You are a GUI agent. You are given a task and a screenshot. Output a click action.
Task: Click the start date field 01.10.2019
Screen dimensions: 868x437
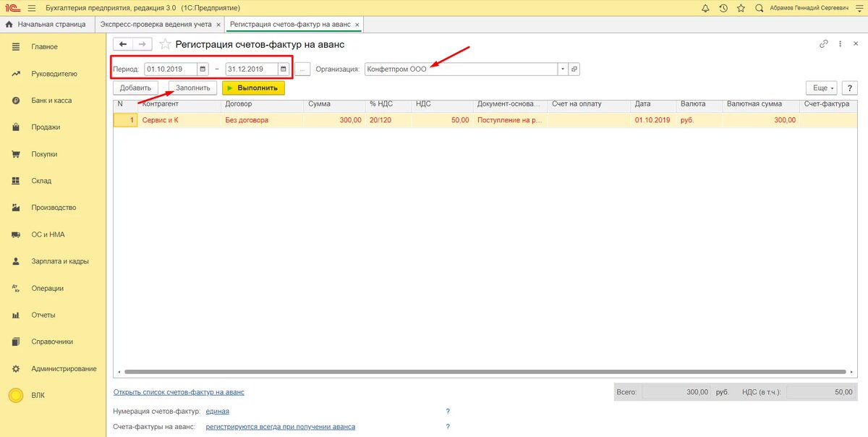[171, 69]
